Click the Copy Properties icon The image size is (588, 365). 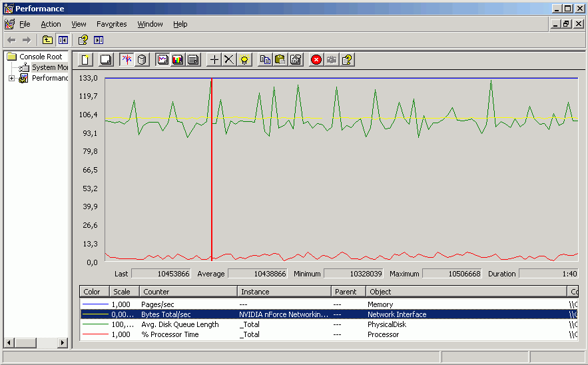(x=265, y=60)
